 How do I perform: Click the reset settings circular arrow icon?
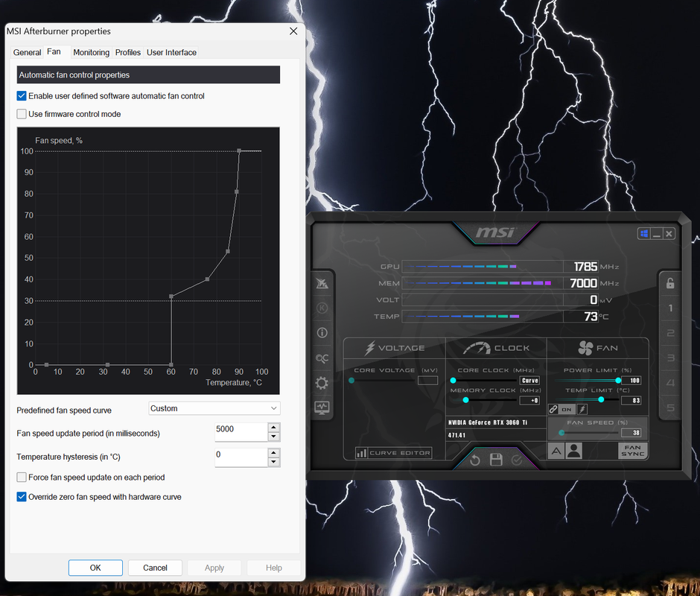475,460
